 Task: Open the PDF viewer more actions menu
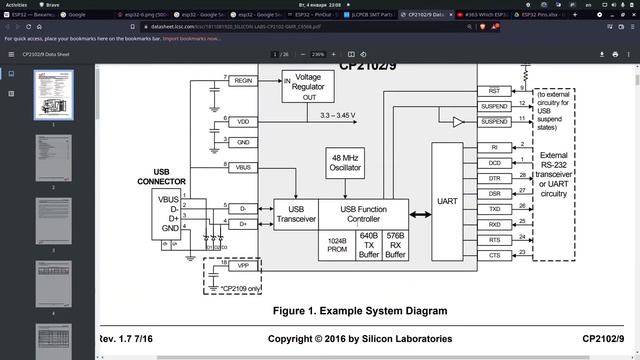pos(629,54)
